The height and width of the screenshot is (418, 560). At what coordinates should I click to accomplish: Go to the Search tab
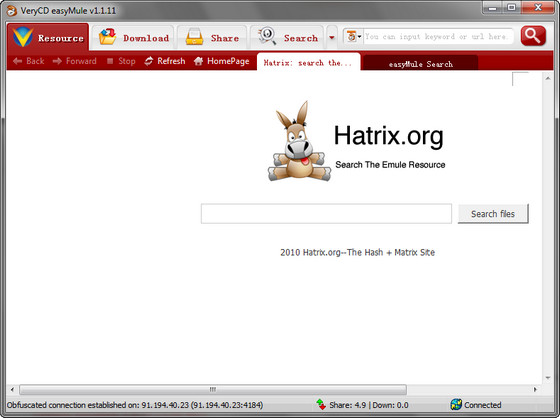click(287, 37)
